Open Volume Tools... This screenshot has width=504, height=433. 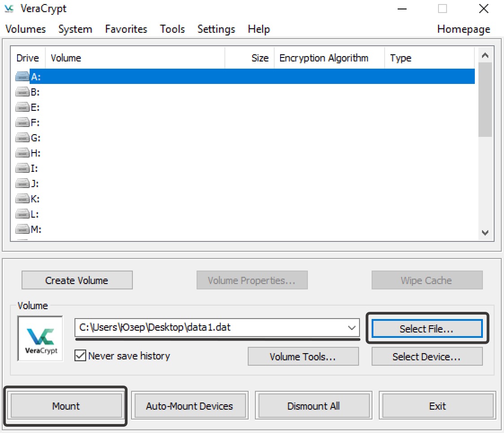pyautogui.click(x=303, y=356)
